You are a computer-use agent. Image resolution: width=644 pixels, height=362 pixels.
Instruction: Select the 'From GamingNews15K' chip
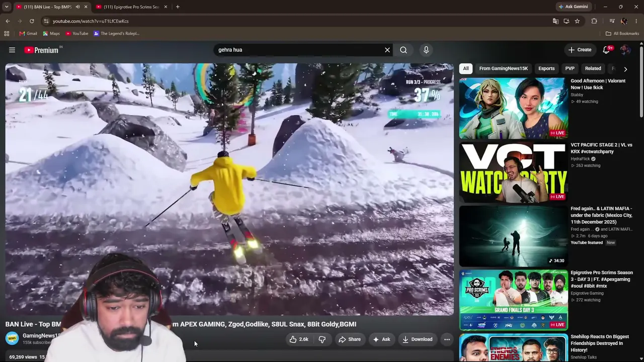[x=504, y=68]
